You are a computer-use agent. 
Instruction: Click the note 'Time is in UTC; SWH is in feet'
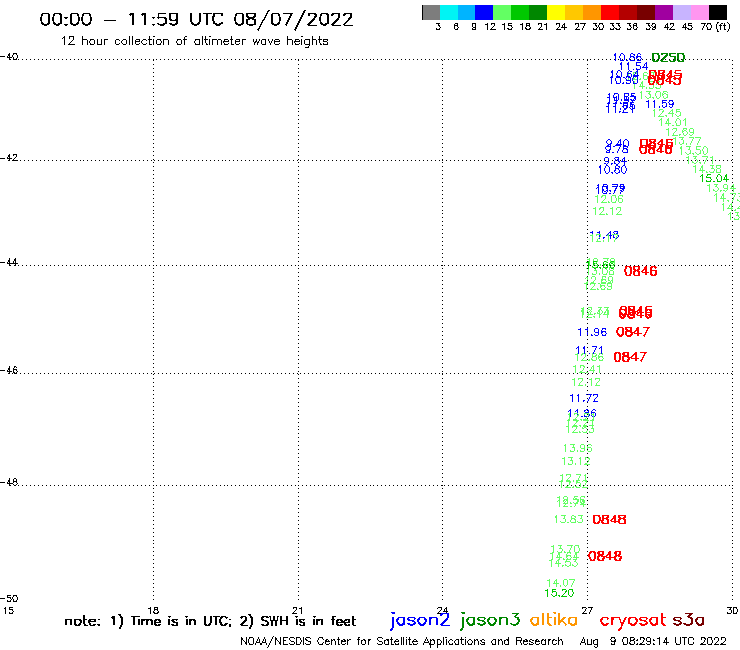(210, 621)
